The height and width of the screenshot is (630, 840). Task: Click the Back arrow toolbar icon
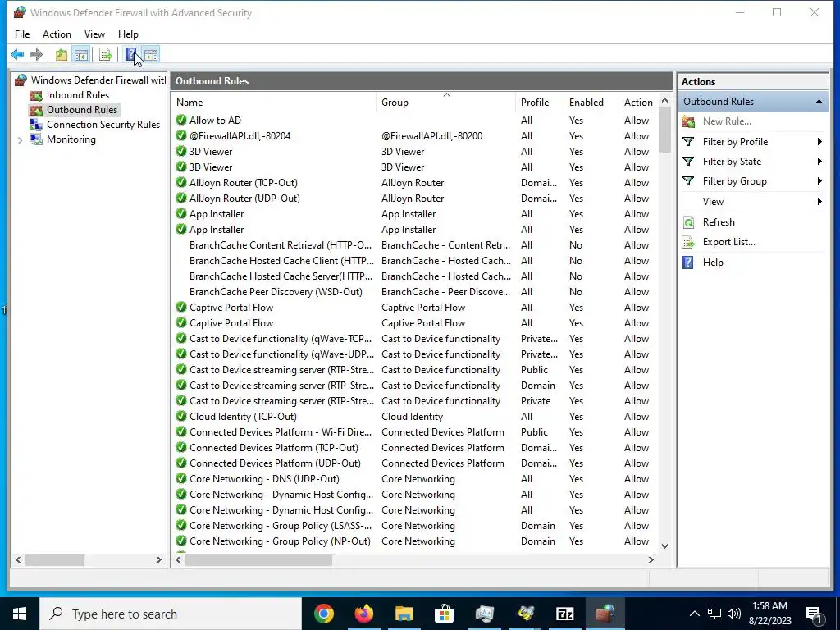17,55
